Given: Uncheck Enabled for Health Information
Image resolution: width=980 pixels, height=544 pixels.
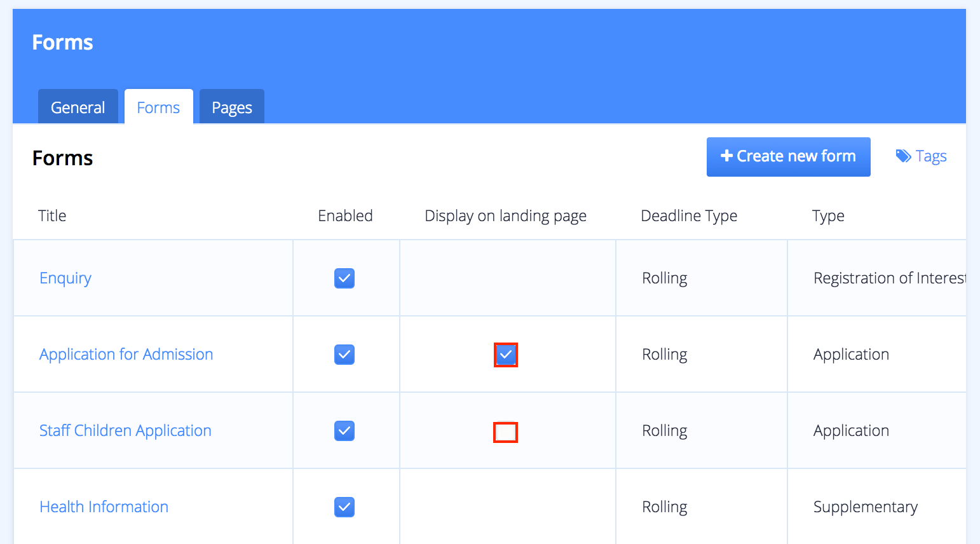Looking at the screenshot, I should tap(344, 507).
